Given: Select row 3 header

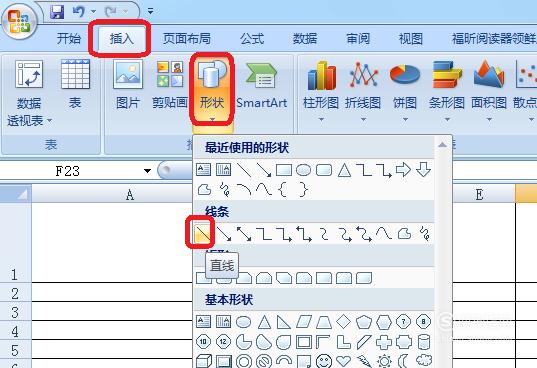Looking at the screenshot, I should [x=15, y=311].
